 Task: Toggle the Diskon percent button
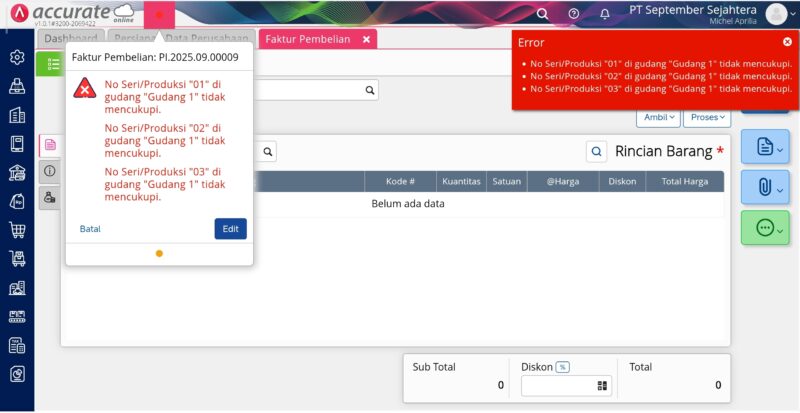562,367
